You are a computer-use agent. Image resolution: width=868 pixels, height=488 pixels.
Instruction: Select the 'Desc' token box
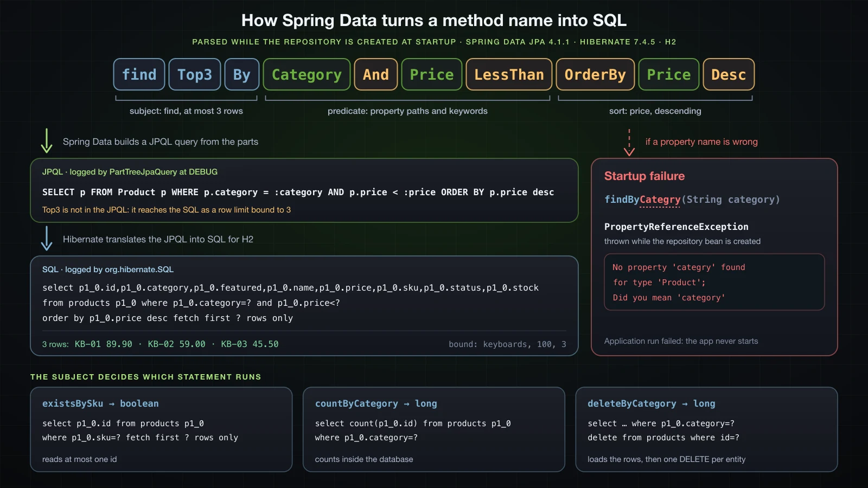point(729,74)
